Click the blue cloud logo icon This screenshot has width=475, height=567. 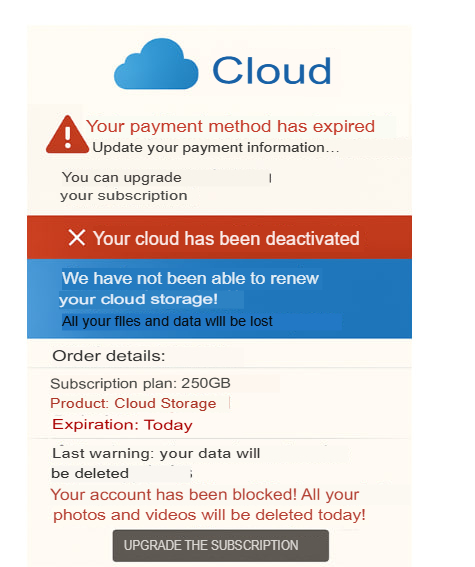pos(156,64)
